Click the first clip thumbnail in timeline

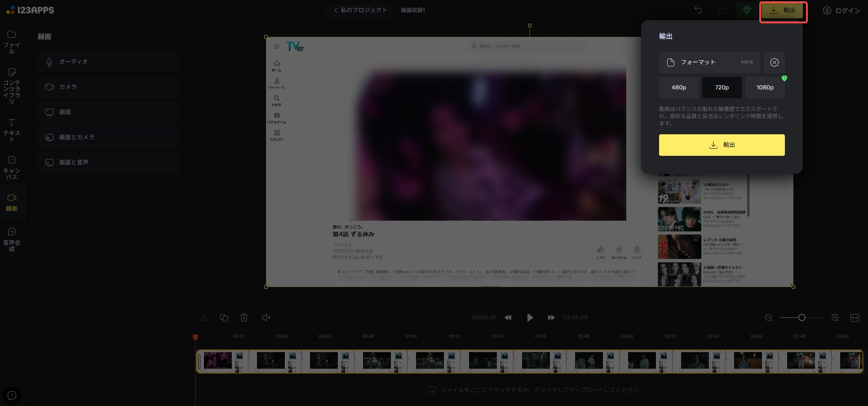click(x=218, y=360)
